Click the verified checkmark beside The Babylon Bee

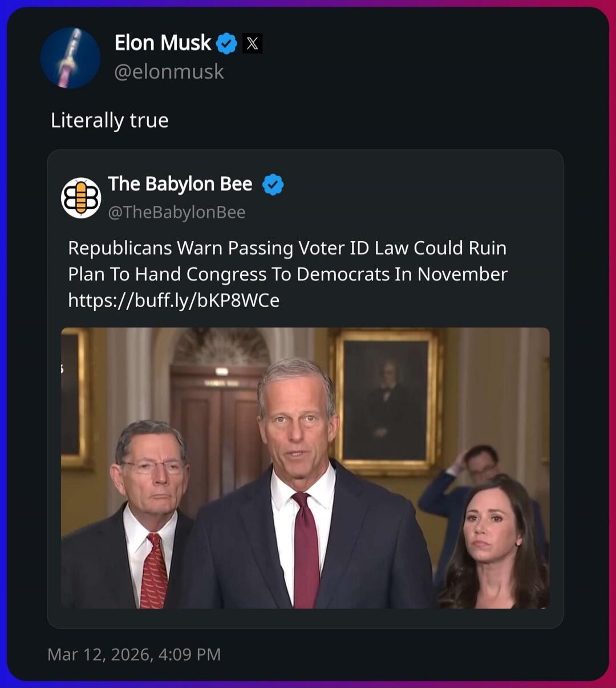(273, 184)
